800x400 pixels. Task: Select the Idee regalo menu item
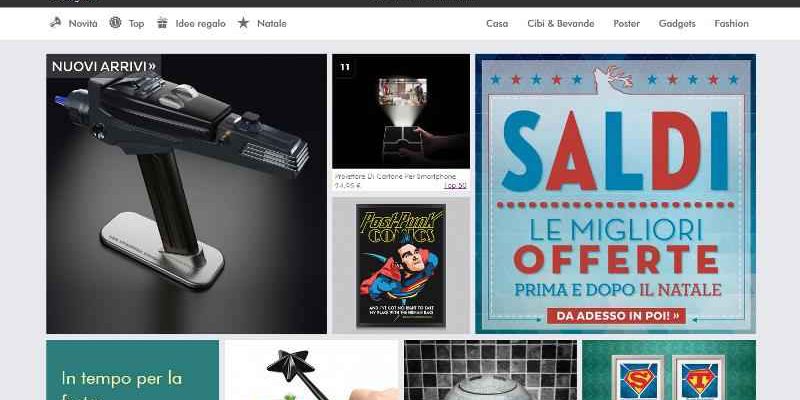click(x=200, y=23)
